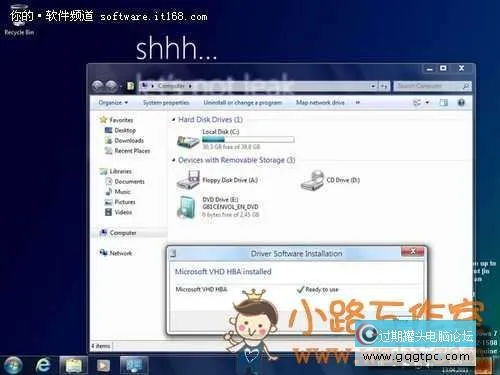Viewport: 500px width, 375px height.
Task: Open the Music library
Action: click(118, 192)
